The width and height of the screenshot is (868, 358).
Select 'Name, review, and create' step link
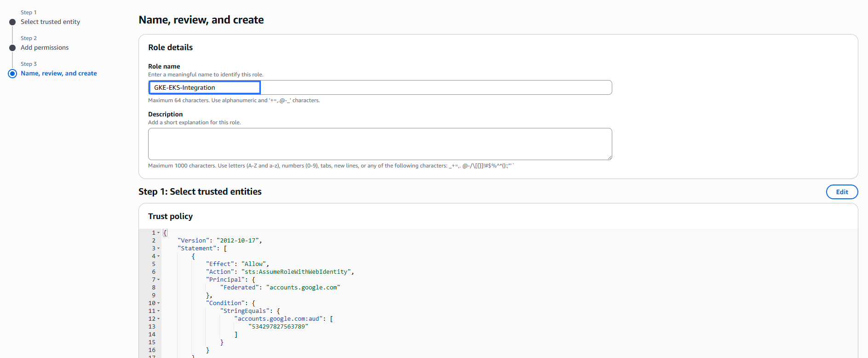click(58, 74)
